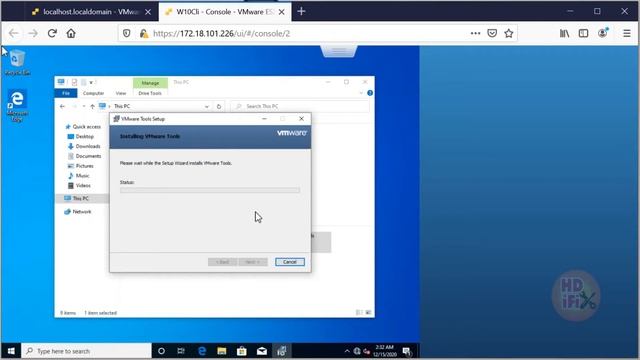Screen dimensions: 640x360
Task: Switch to details view in Explorer
Action: click(x=359, y=313)
